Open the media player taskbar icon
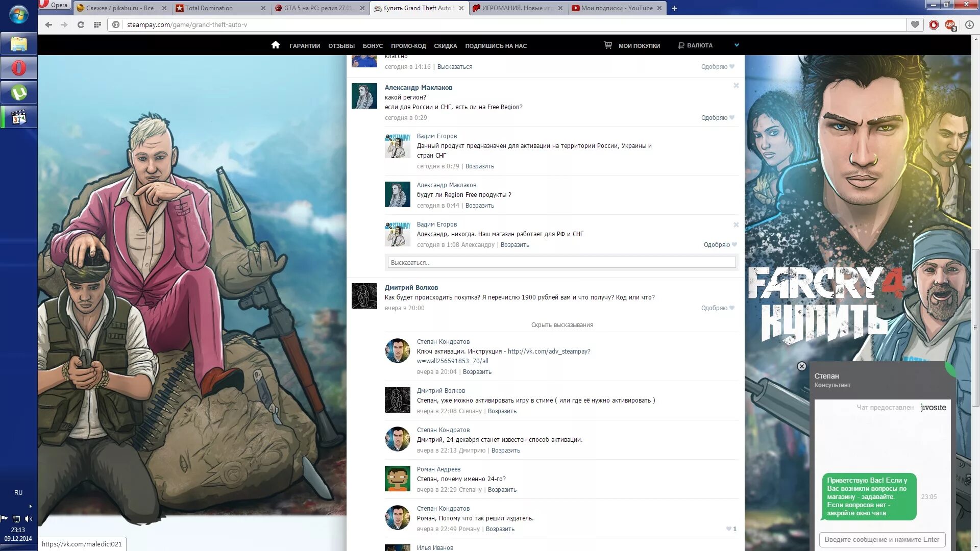Screen dimensions: 980x551 [19, 117]
